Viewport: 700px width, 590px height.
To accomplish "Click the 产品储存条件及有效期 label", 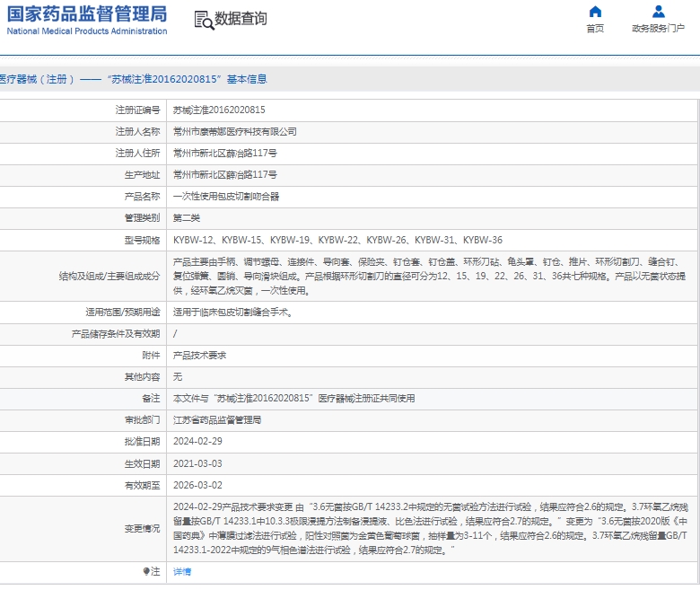I will 116,334.
